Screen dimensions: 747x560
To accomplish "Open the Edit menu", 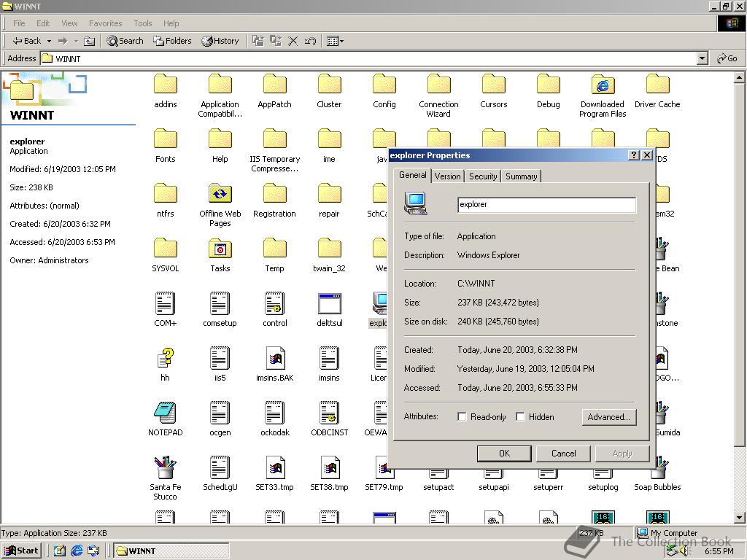I will click(x=43, y=23).
